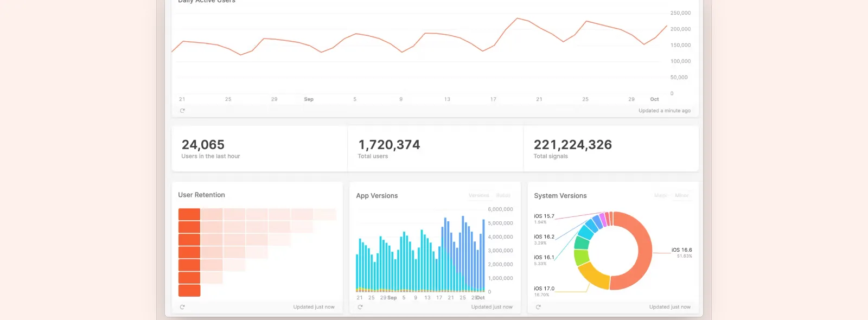This screenshot has width=868, height=320.
Task: Click 'Sep' on the Daily Active Users axis
Action: (309, 99)
